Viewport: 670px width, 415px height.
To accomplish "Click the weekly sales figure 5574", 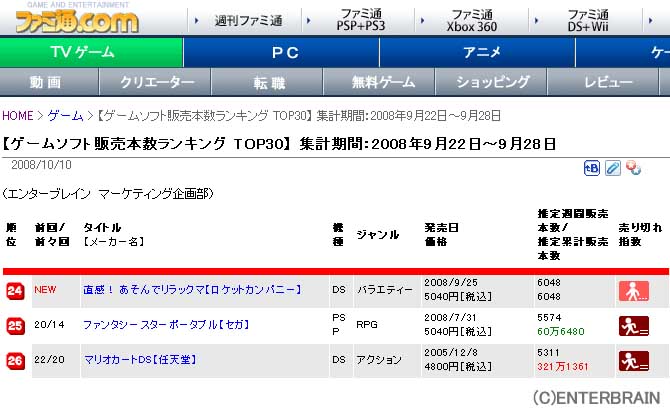I will 549,318.
